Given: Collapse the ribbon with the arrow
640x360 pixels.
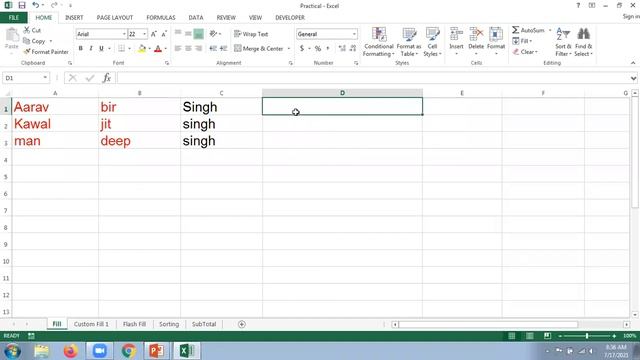Looking at the screenshot, I should [633, 63].
